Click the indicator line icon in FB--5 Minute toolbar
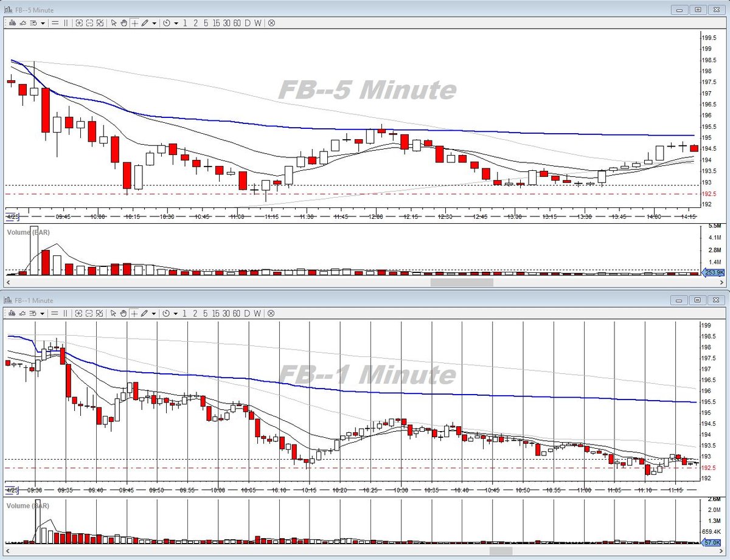This screenshot has width=730, height=560. [x=23, y=23]
